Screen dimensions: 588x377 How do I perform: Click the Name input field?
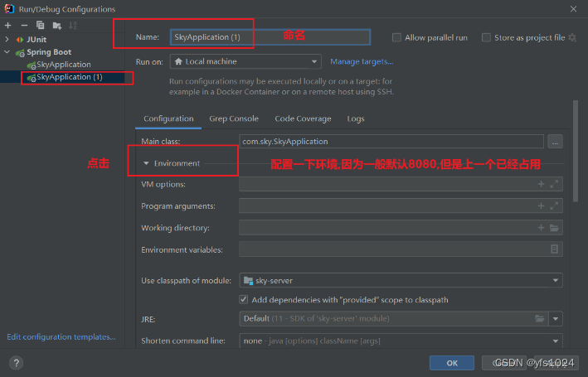click(270, 37)
